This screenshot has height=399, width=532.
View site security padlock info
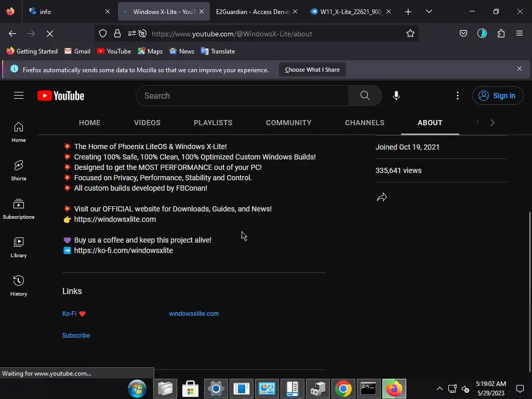coord(117,33)
